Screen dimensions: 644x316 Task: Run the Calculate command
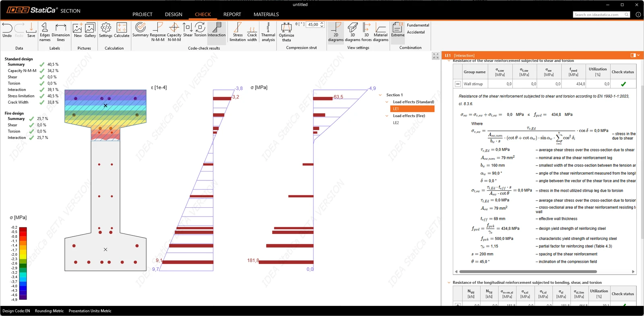(x=122, y=30)
